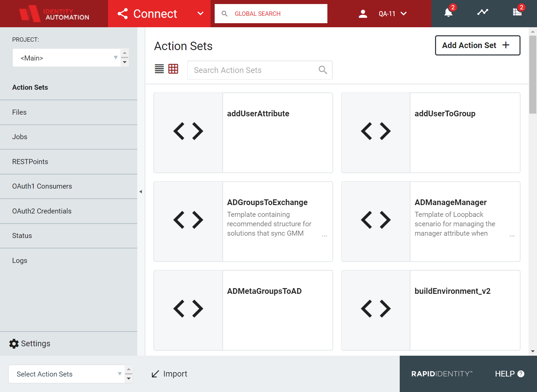Click the project selector up arrow
Image resolution: width=537 pixels, height=392 pixels.
(x=125, y=53)
